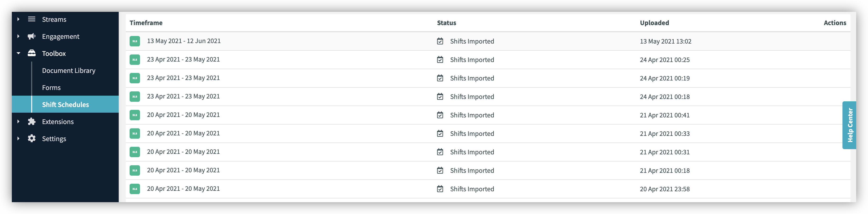Collapse the Toolbox section
The image size is (868, 214).
18,53
